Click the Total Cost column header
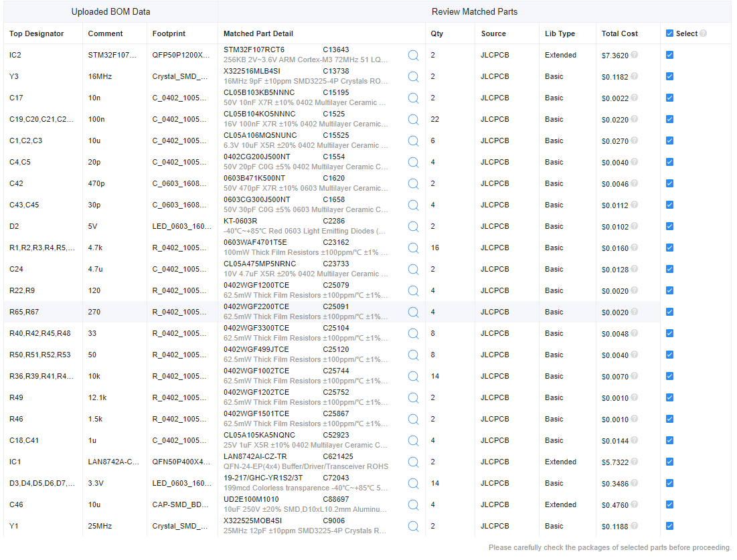 coord(619,34)
